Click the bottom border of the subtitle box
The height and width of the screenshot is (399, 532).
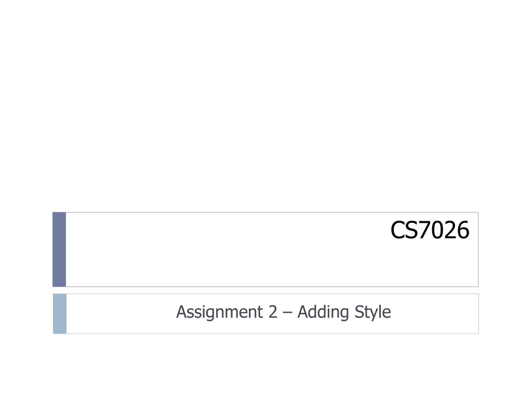pos(266,333)
